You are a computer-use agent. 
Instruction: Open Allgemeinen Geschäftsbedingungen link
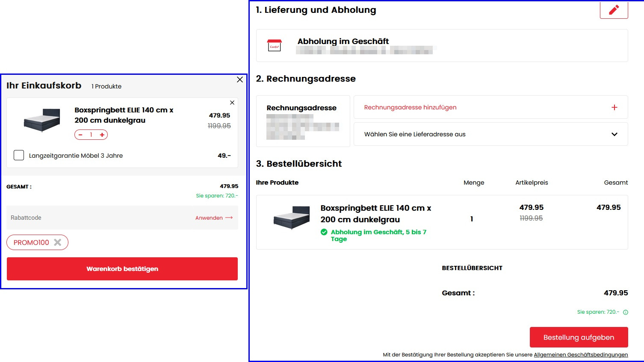click(x=581, y=355)
